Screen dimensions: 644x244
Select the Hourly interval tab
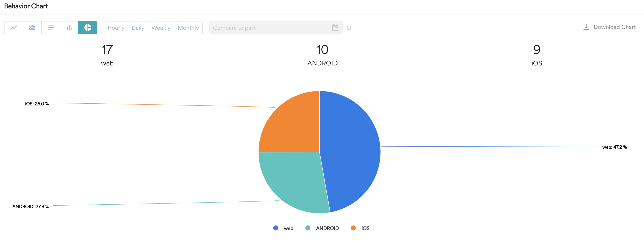(116, 28)
